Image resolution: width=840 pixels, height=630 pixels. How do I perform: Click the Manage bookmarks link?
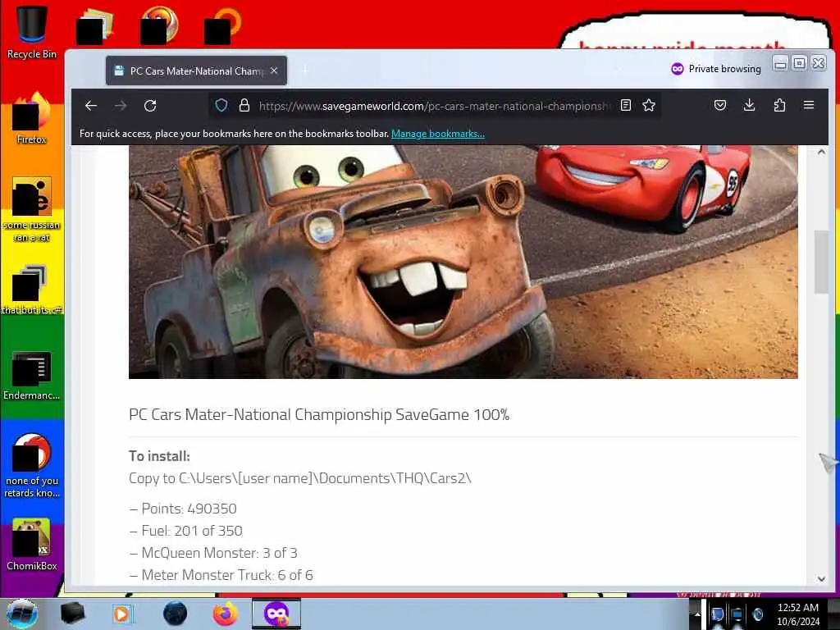(x=438, y=134)
